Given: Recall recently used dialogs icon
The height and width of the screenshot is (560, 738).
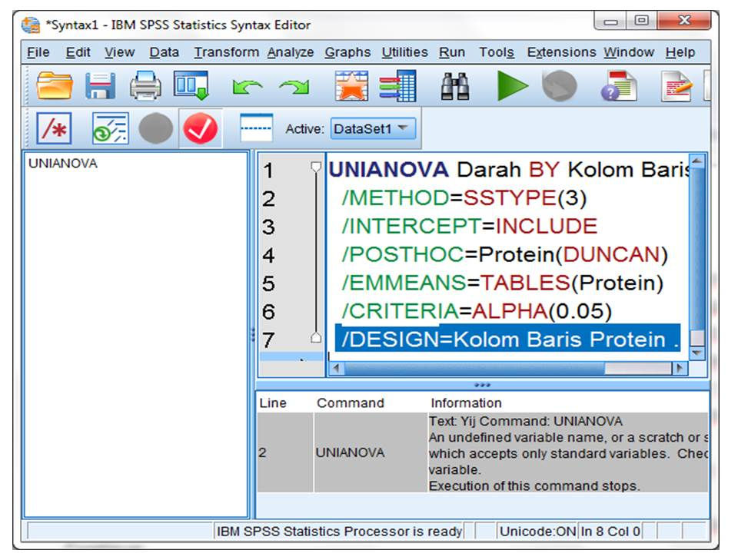Looking at the screenshot, I should (x=191, y=85).
